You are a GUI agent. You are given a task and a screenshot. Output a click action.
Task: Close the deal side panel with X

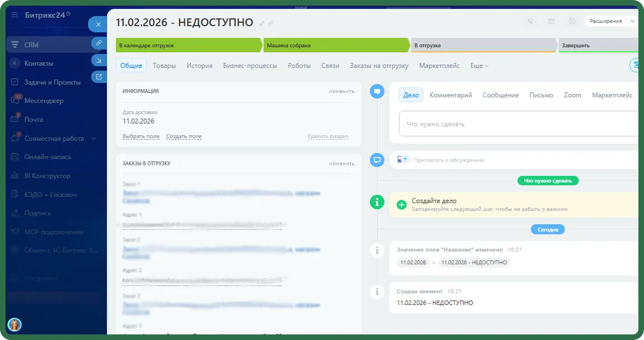(x=97, y=24)
